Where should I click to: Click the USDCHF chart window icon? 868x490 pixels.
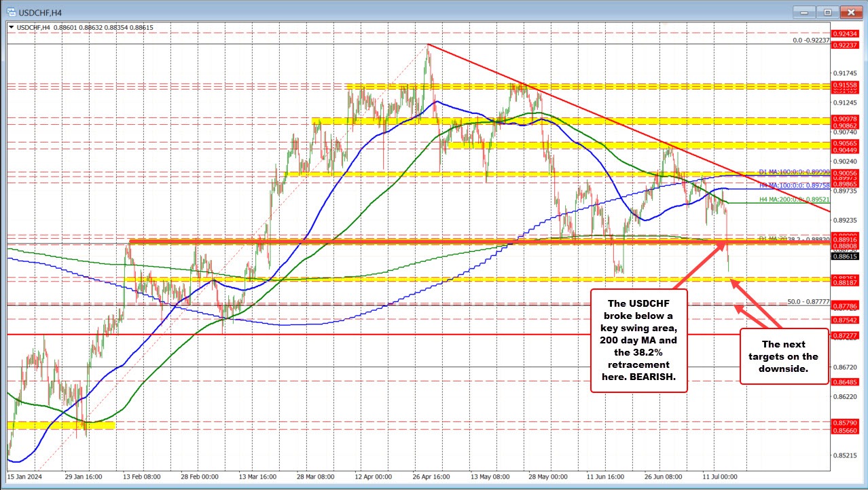point(10,12)
